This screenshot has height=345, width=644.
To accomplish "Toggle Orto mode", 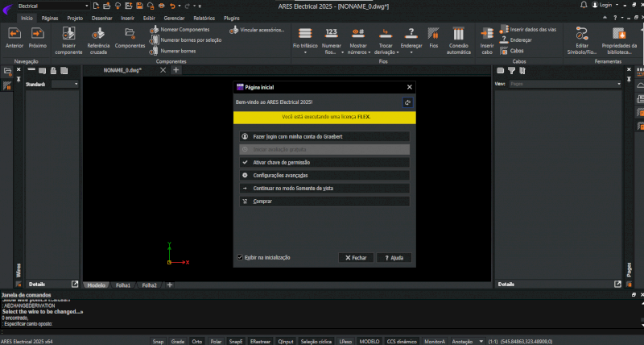I will [x=196, y=341].
